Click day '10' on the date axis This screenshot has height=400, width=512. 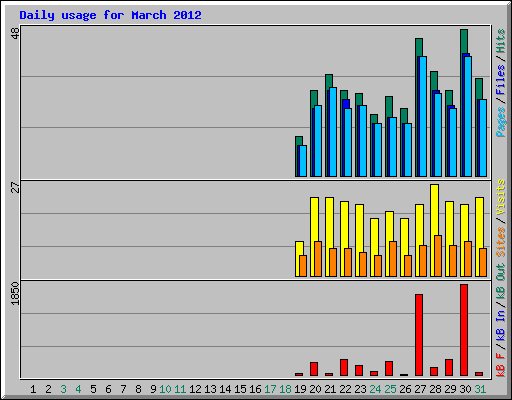[x=165, y=389]
